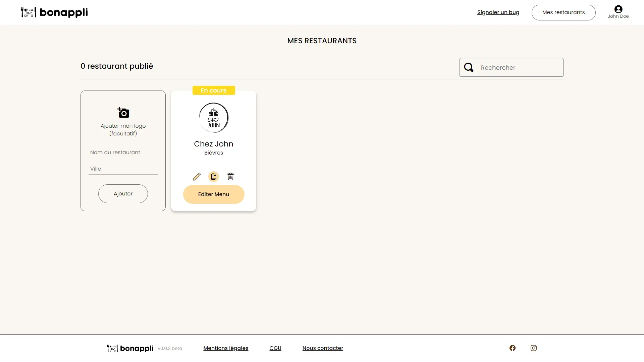Click the Chez John logo thumbnail
644x362 pixels.
(x=214, y=118)
